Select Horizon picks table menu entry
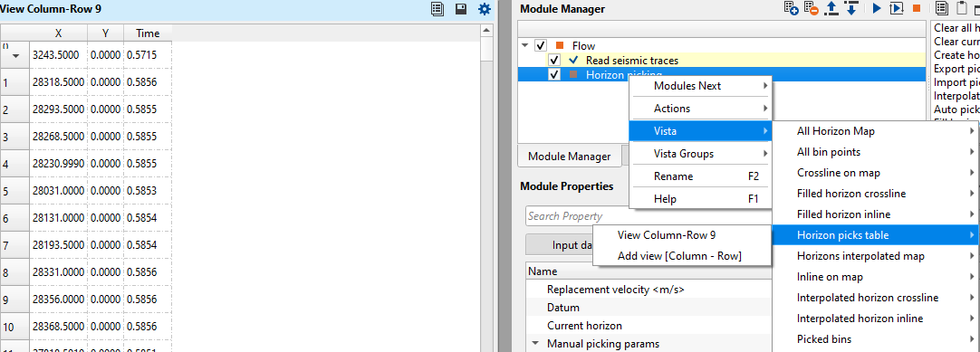The image size is (980, 352). point(877,235)
